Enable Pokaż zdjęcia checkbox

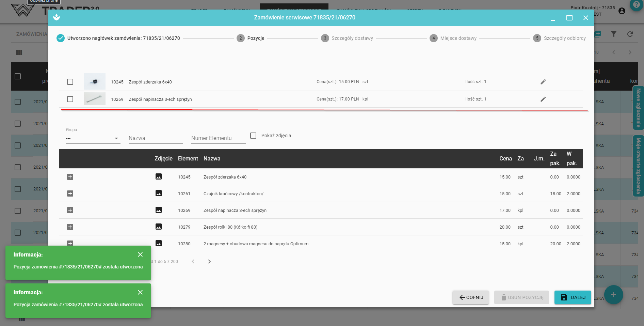[253, 136]
